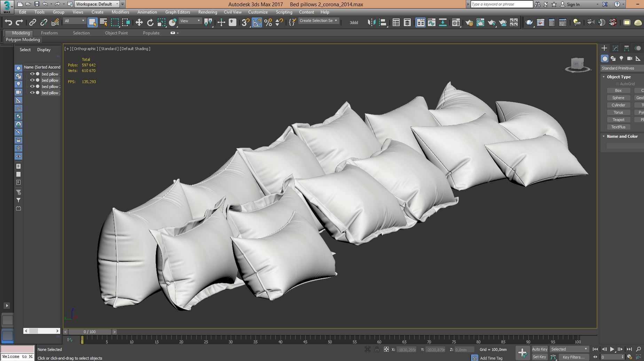This screenshot has height=361, width=644.
Task: Open Key Filters dialog
Action: click(573, 357)
